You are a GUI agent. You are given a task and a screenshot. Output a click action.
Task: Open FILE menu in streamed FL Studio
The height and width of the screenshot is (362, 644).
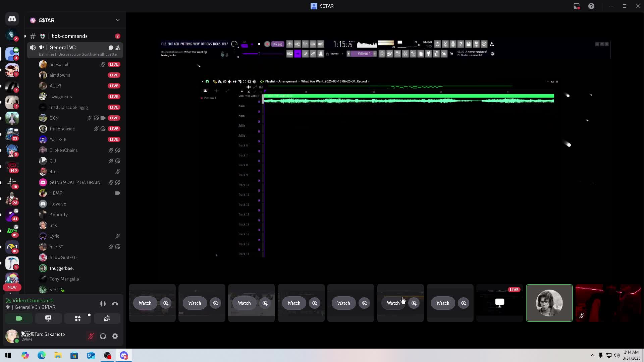tap(164, 44)
